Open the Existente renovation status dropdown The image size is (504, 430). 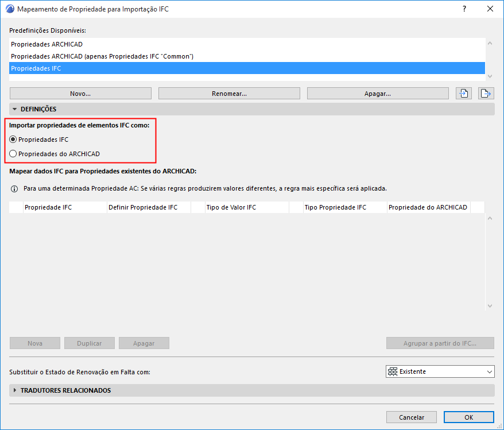coord(440,371)
